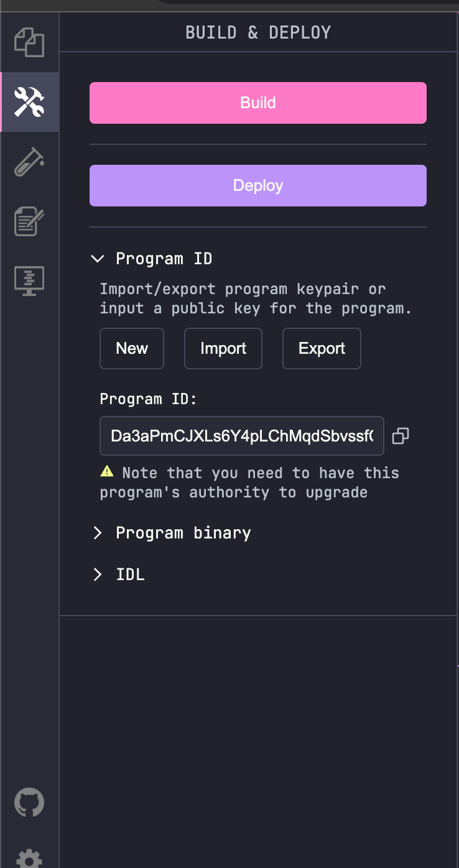Select the Build & Deploy tools icon
The height and width of the screenshot is (868, 459).
point(29,102)
